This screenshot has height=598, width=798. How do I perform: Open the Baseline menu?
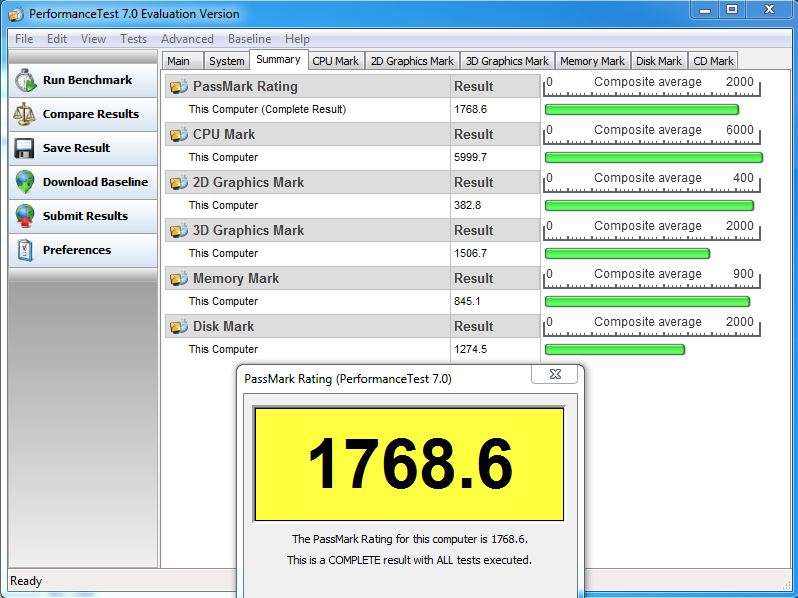[x=249, y=39]
